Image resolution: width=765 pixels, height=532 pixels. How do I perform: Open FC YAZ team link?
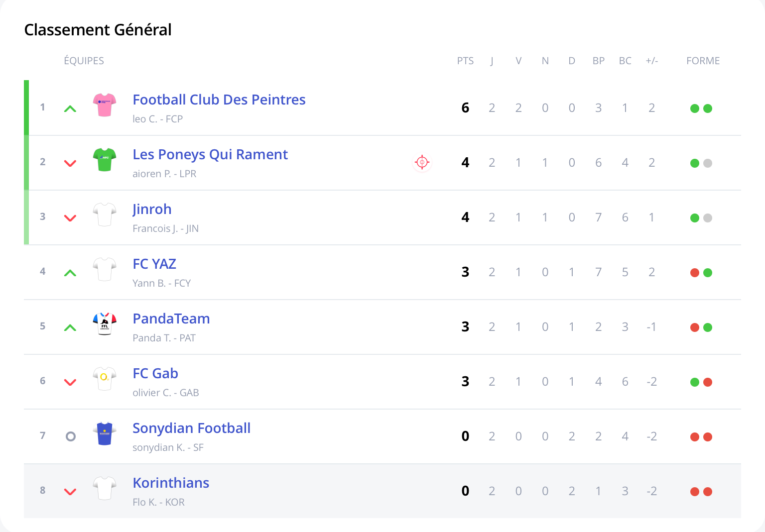154,264
